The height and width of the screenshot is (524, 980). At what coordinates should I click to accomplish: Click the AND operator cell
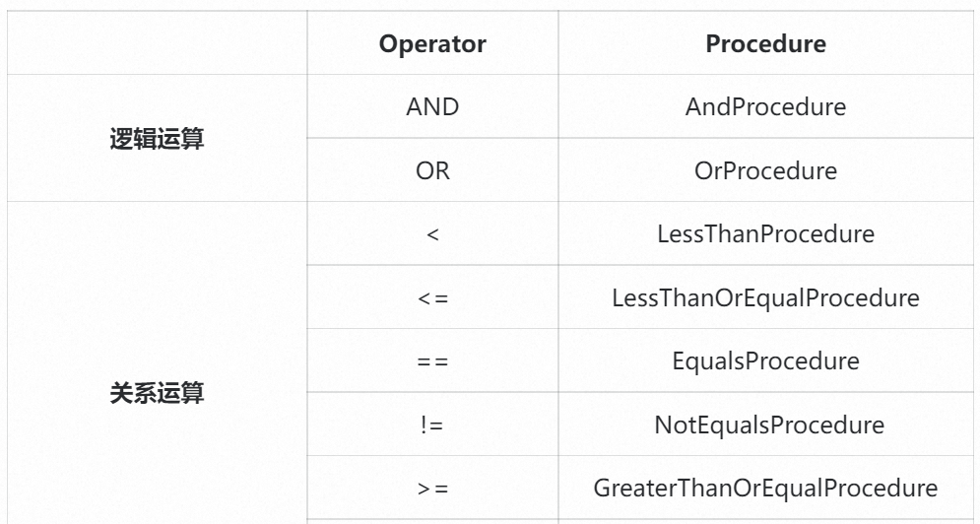(432, 106)
